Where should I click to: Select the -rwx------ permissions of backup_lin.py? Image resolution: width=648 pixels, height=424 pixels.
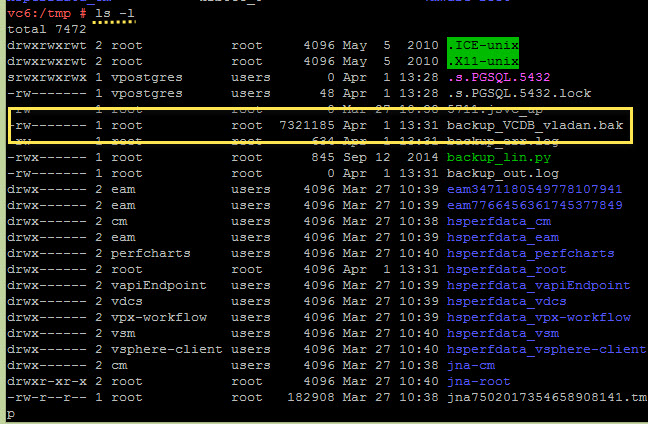pyautogui.click(x=47, y=157)
